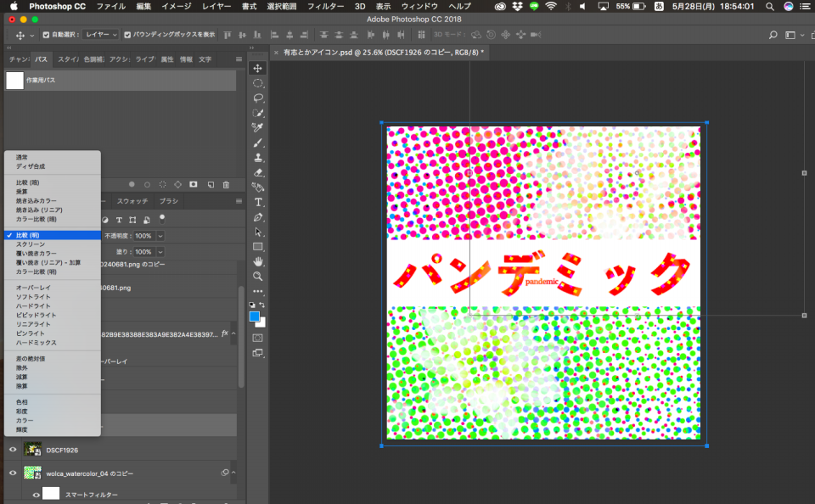Open the 塗り fill dropdown arrow
Viewport: 815px width, 504px height.
tap(160, 252)
